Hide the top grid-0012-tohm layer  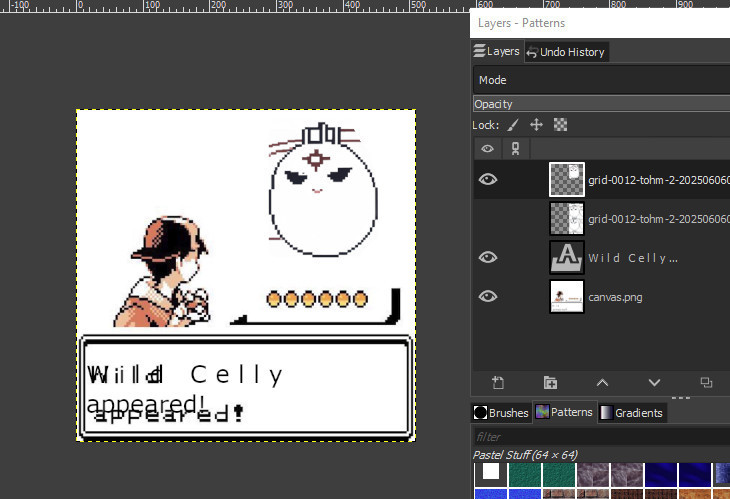487,179
